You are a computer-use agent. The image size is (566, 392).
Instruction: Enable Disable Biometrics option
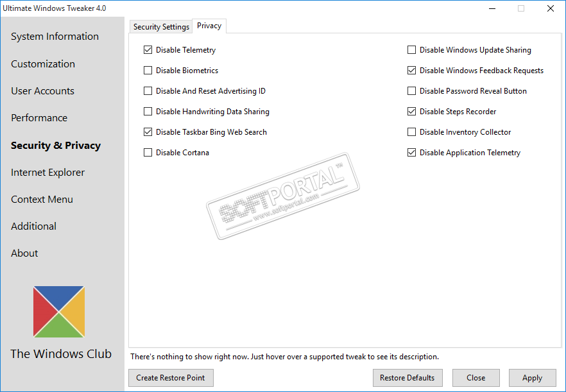[x=148, y=71]
